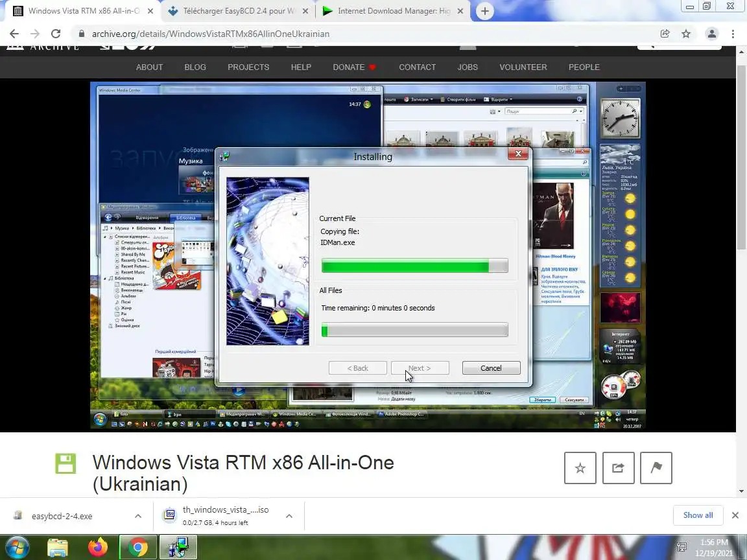
Task: Launch Firefox from taskbar
Action: (x=98, y=548)
